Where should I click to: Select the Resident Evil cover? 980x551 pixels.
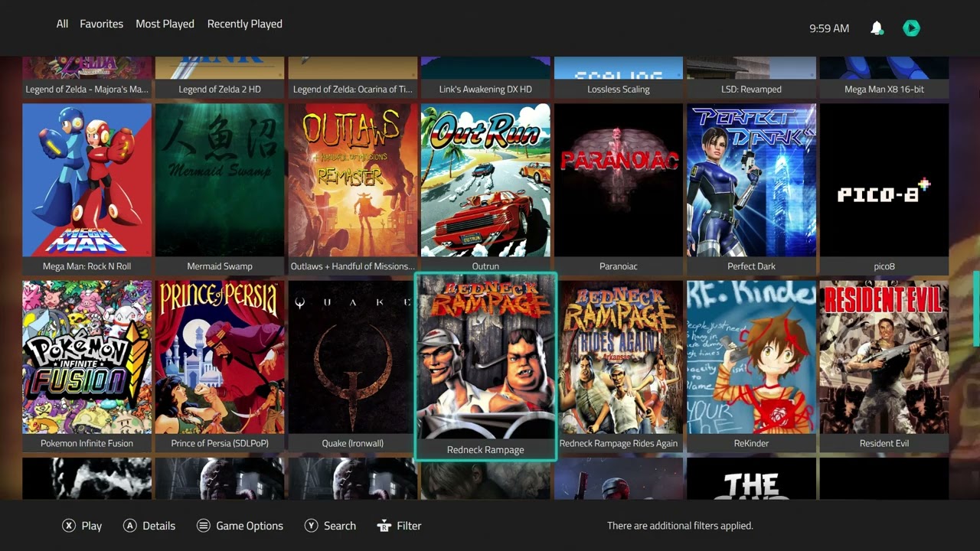[x=884, y=357]
